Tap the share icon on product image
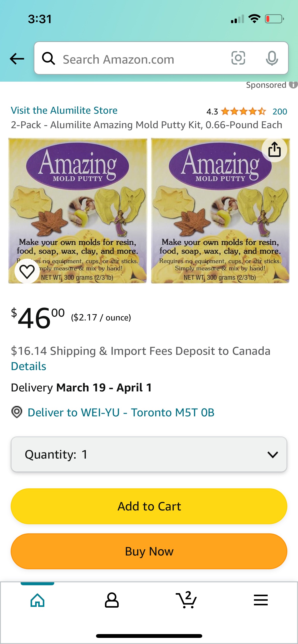 tap(274, 149)
